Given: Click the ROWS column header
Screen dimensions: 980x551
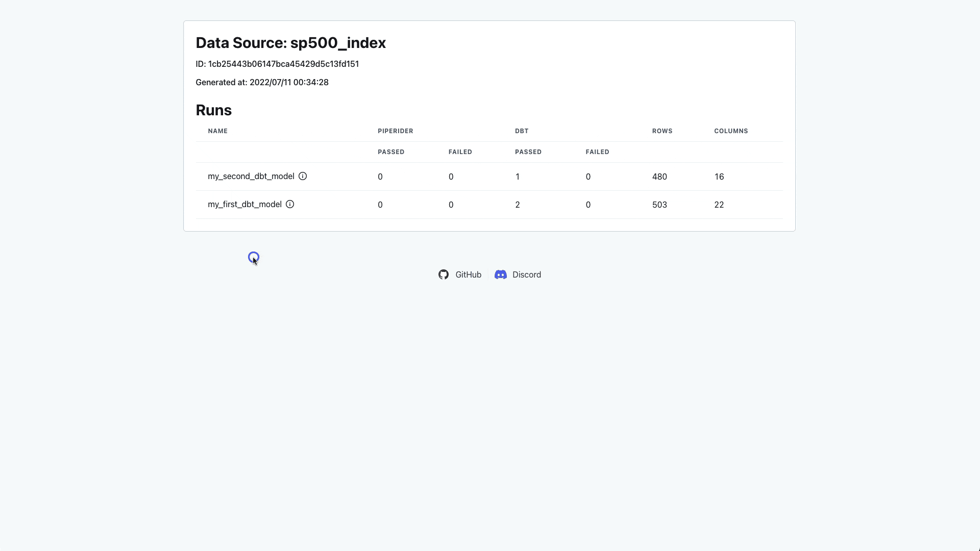Looking at the screenshot, I should click(x=662, y=131).
